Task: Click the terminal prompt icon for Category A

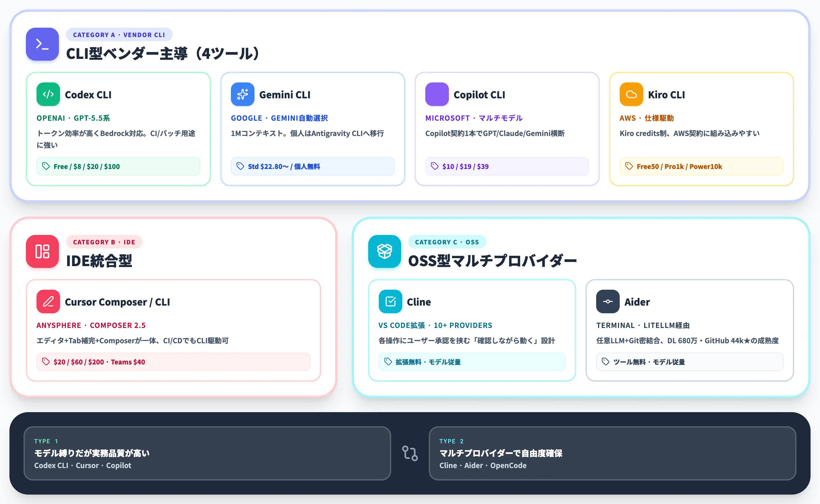Action: coord(42,44)
